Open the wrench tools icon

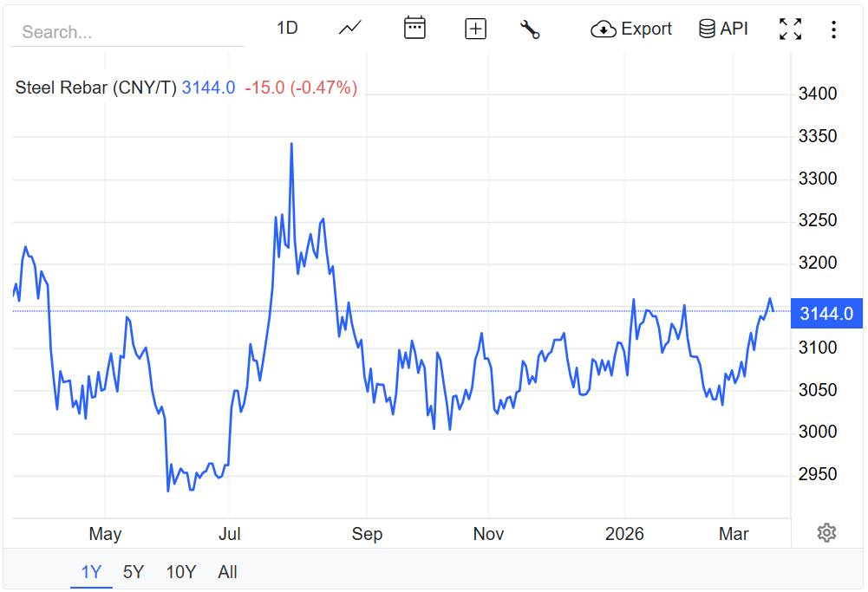[530, 29]
